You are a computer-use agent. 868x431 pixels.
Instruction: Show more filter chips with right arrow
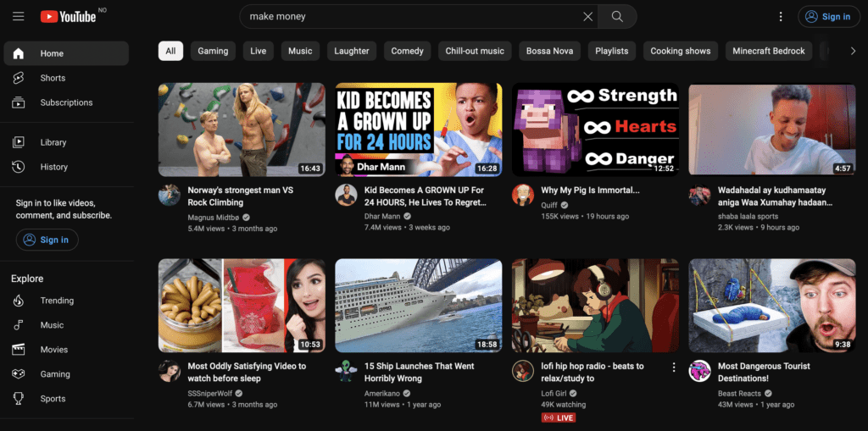coord(853,51)
